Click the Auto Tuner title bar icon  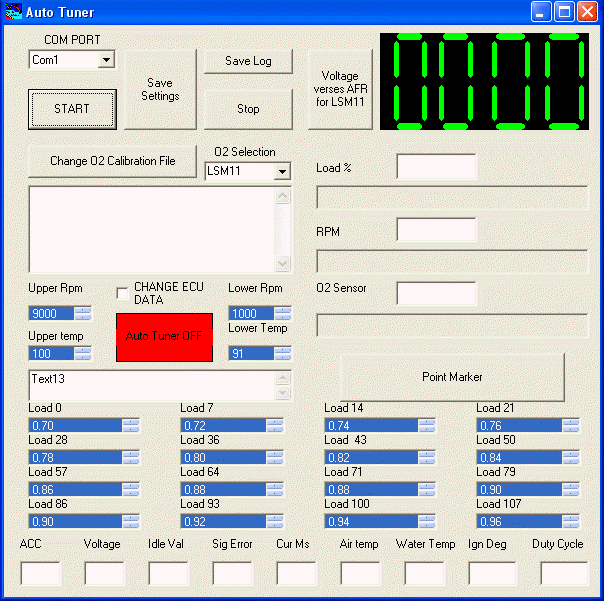point(13,12)
